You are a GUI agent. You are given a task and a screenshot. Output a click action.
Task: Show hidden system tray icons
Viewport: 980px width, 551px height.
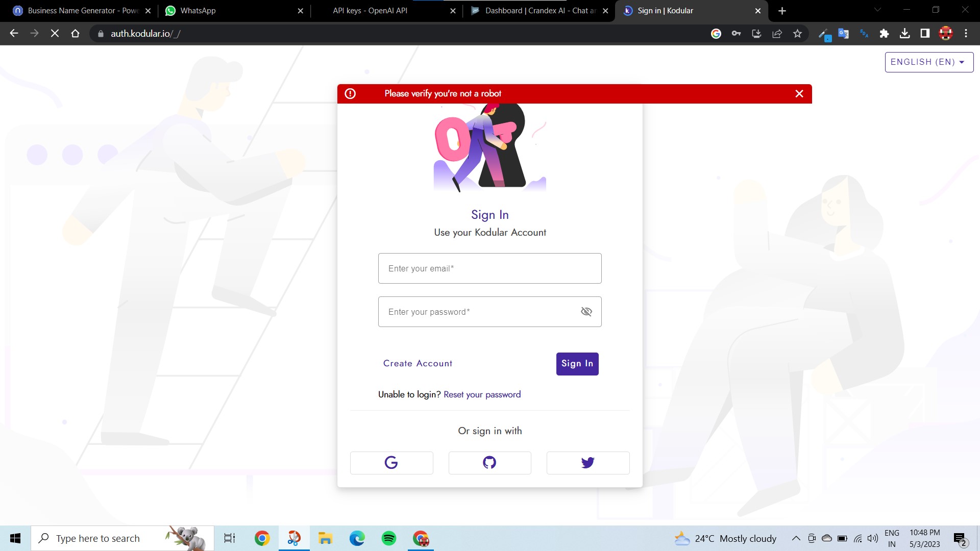796,538
